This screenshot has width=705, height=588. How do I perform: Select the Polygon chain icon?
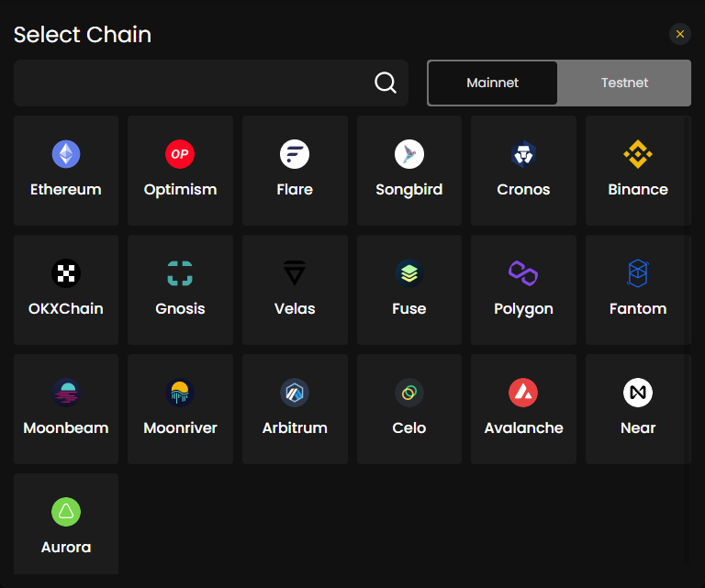[523, 273]
